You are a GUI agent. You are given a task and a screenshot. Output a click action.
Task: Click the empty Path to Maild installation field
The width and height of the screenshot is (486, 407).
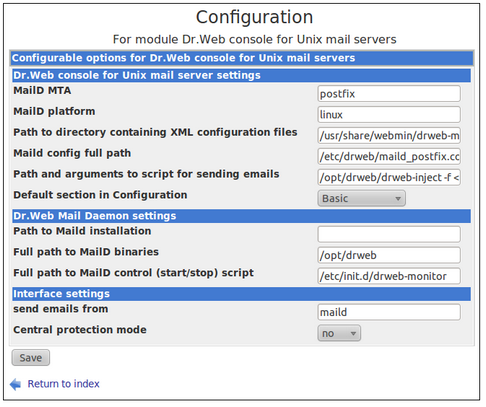[389, 234]
